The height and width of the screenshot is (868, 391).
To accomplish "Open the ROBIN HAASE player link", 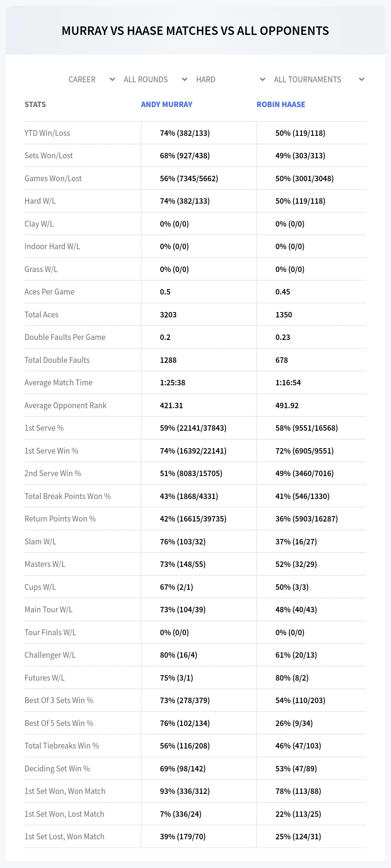I will click(281, 104).
